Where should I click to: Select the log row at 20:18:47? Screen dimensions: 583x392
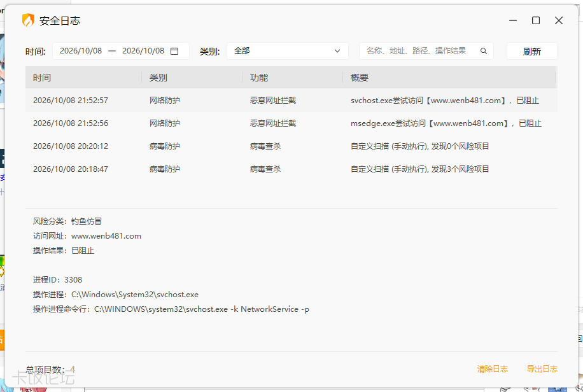[x=291, y=169]
